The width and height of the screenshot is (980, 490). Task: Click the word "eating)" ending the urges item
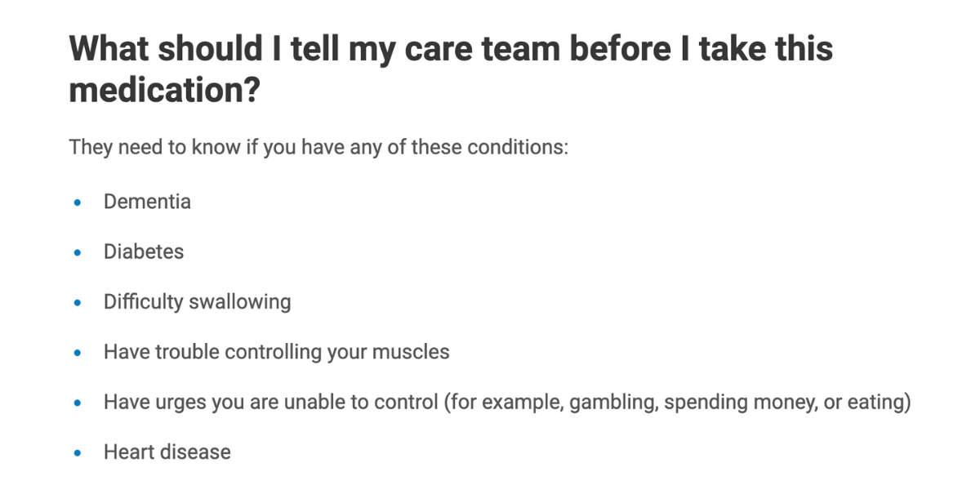tap(881, 403)
